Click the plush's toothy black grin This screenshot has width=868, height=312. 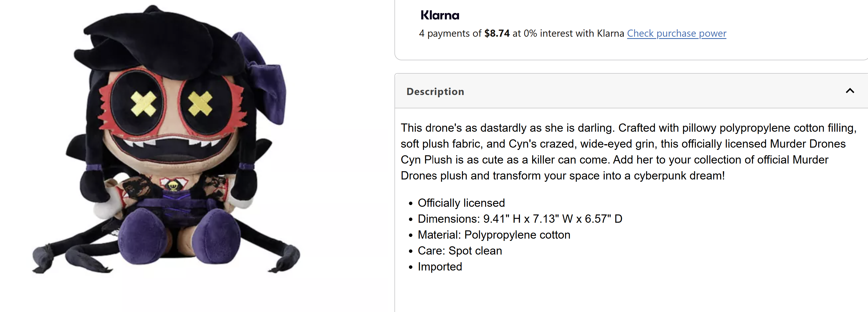click(172, 148)
